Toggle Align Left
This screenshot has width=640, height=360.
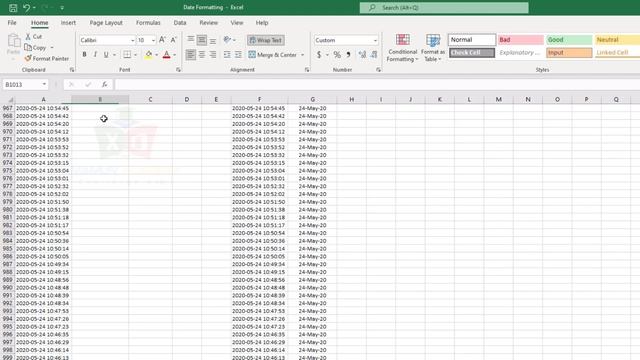tap(191, 55)
